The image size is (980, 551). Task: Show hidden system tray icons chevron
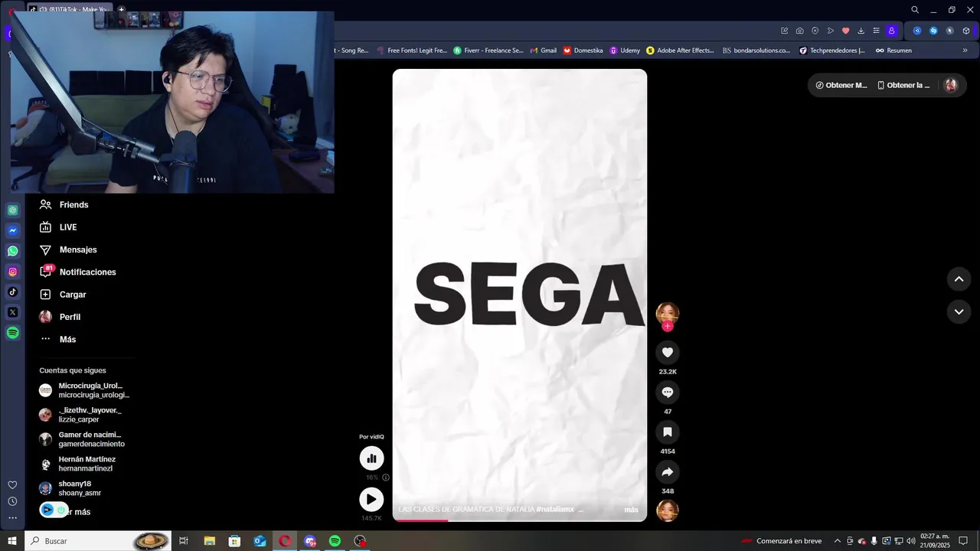click(x=837, y=541)
